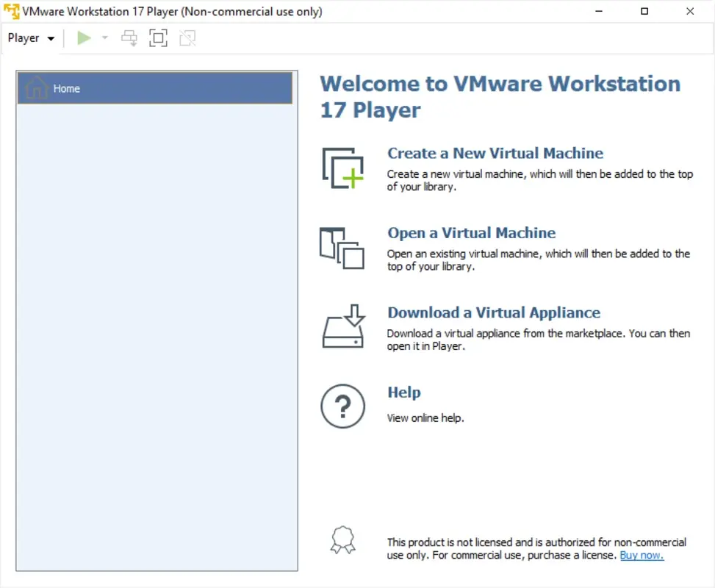Image resolution: width=715 pixels, height=588 pixels.
Task: Click the Open a Virtual Machine folder icon
Action: 342,248
